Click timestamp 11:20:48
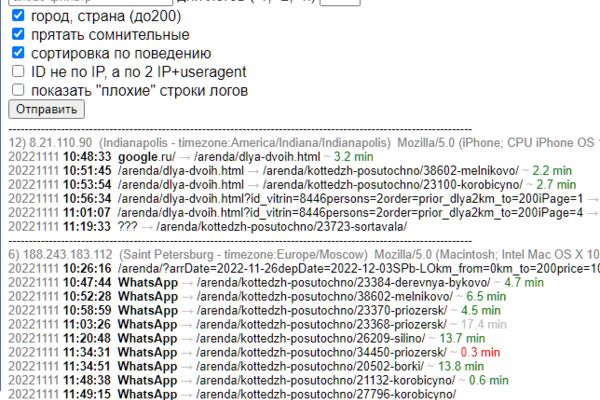This screenshot has width=600, height=400. point(86,338)
